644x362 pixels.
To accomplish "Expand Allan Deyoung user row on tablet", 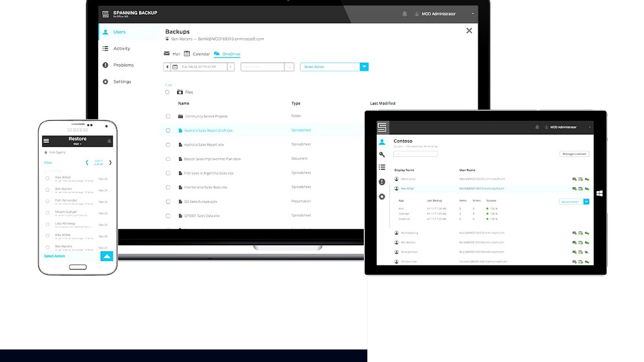I will tap(492, 233).
